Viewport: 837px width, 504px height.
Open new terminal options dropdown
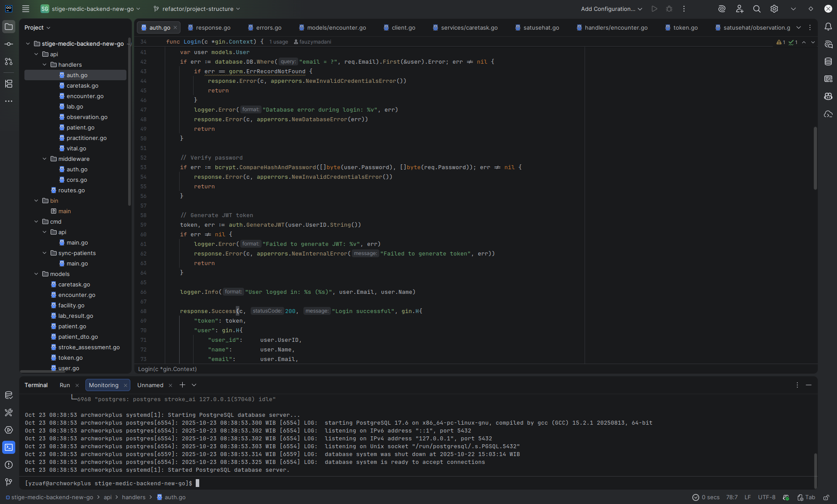194,385
